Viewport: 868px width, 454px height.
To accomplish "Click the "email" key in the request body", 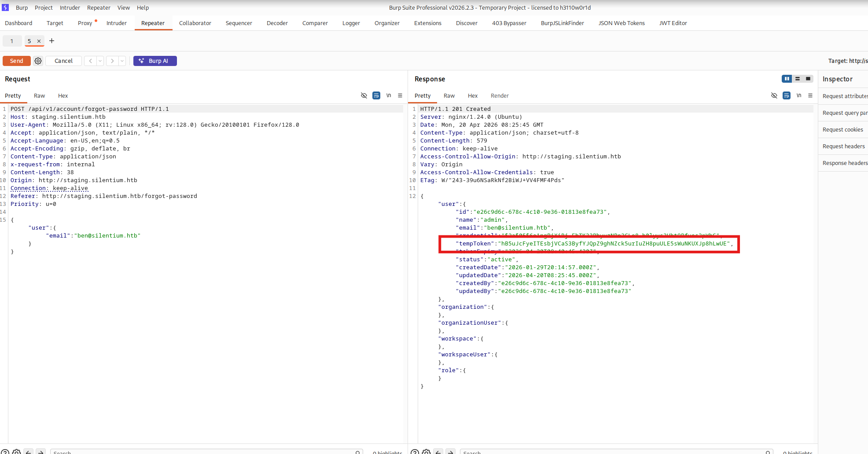I will click(58, 236).
